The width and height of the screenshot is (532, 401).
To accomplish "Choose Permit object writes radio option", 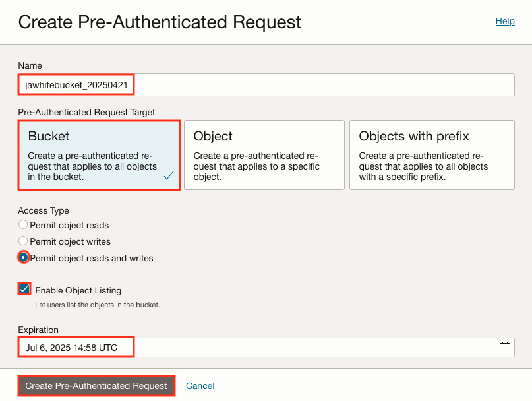I will [x=23, y=241].
